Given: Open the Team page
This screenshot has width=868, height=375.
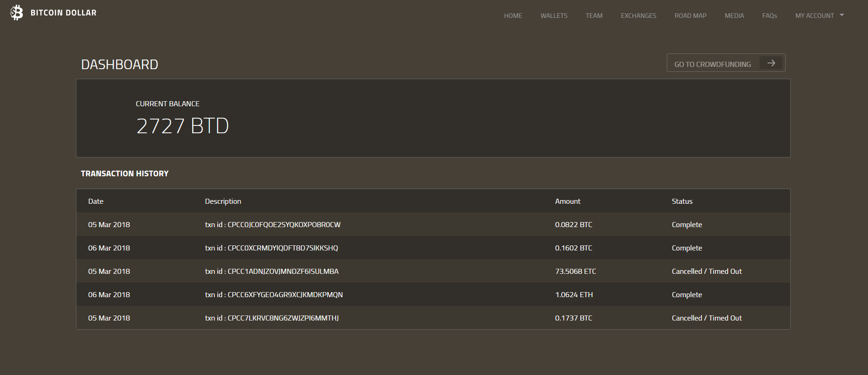Looking at the screenshot, I should tap(594, 16).
